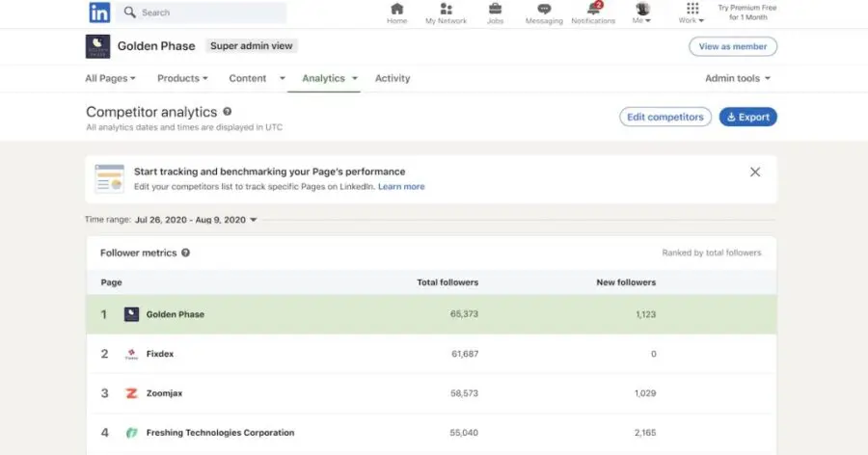
Task: Click the Follower metrics help icon
Action: pos(185,253)
